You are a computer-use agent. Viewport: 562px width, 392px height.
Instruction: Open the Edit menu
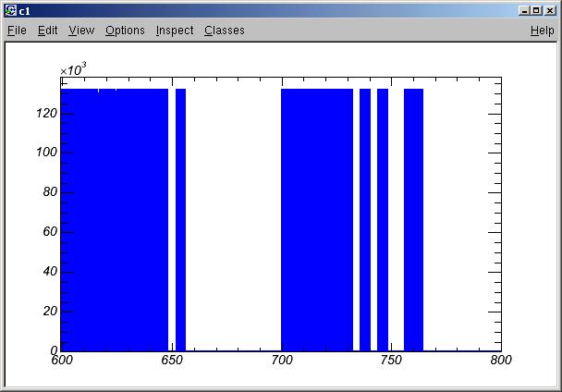48,31
